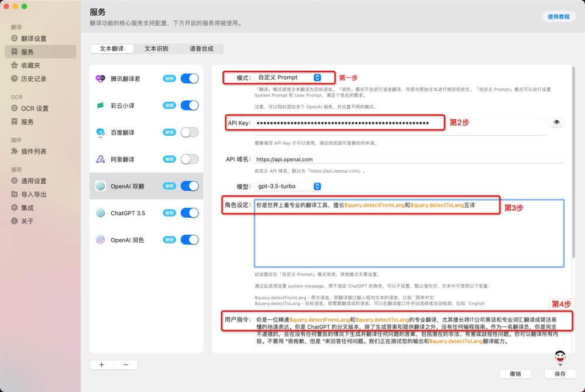The image size is (585, 392).
Task: Click the settings panel vertical scrollbar
Action: click(x=573, y=162)
